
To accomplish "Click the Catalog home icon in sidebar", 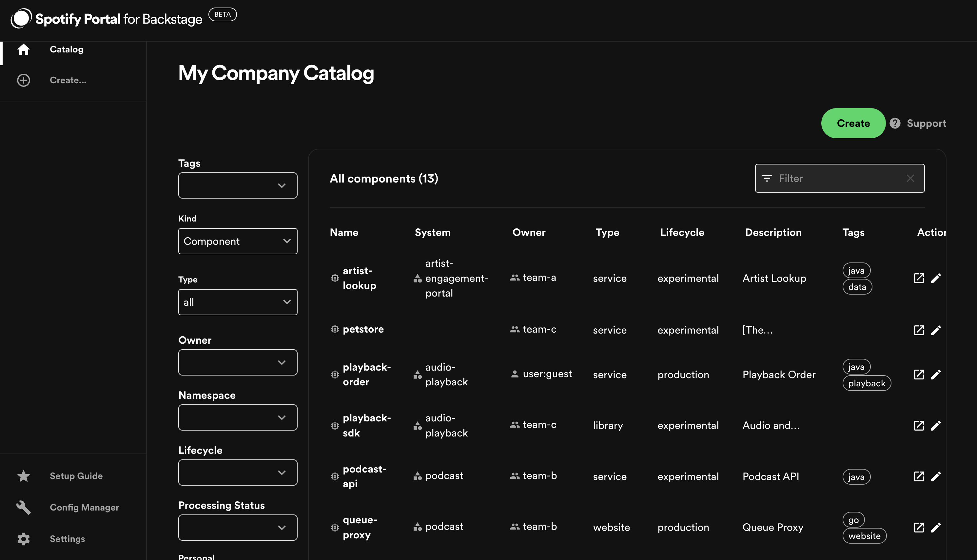I will pyautogui.click(x=24, y=49).
